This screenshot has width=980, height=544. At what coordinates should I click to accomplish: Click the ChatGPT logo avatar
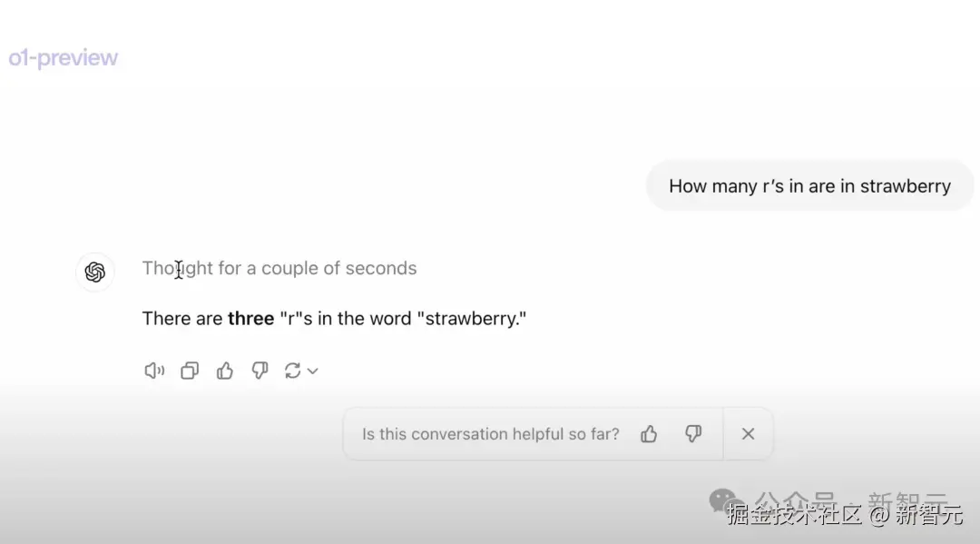95,272
